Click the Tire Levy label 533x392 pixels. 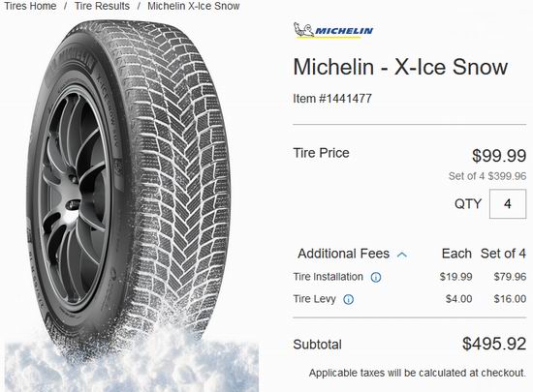point(314,299)
